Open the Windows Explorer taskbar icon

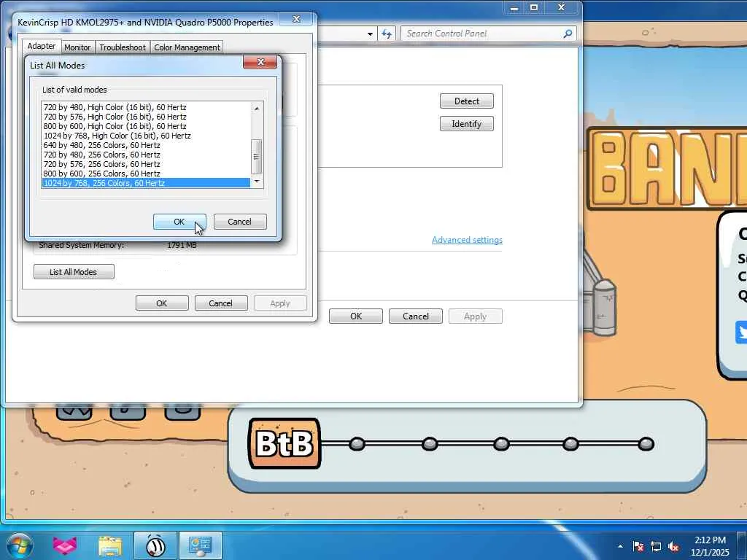click(x=110, y=546)
